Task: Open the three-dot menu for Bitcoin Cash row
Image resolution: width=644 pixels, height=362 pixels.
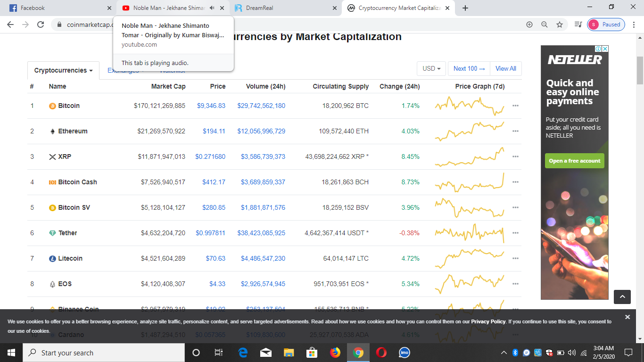Action: 515,182
